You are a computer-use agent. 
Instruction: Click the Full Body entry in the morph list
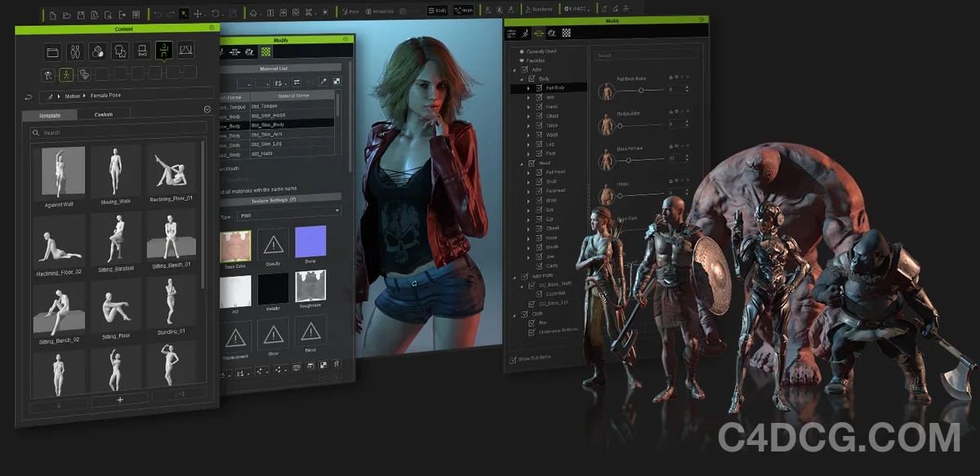[x=554, y=87]
